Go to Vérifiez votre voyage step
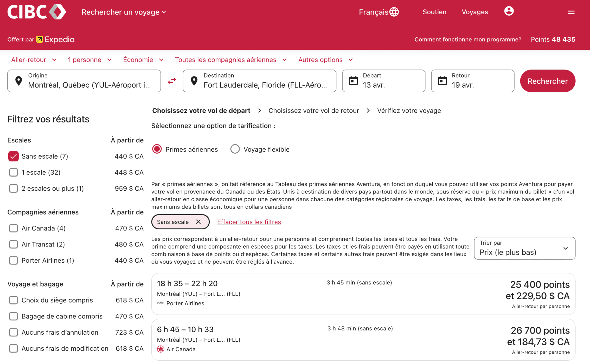The height and width of the screenshot is (364, 590). click(x=409, y=111)
